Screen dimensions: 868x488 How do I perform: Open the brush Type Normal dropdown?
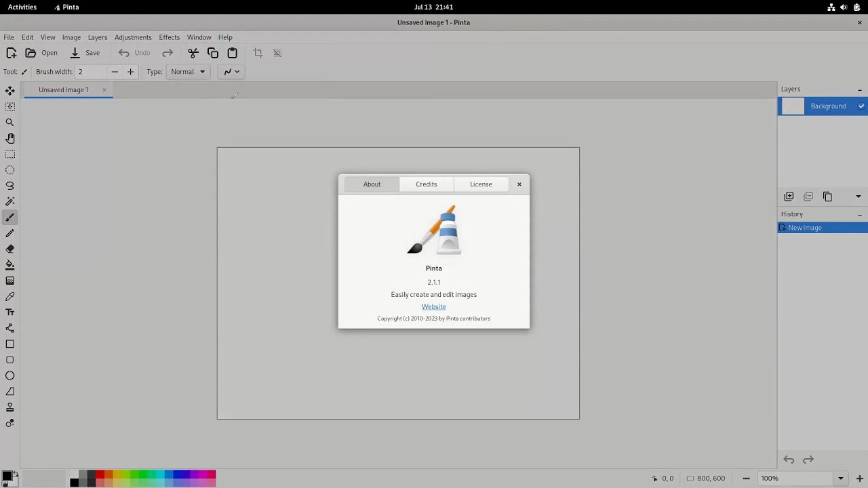coord(188,72)
